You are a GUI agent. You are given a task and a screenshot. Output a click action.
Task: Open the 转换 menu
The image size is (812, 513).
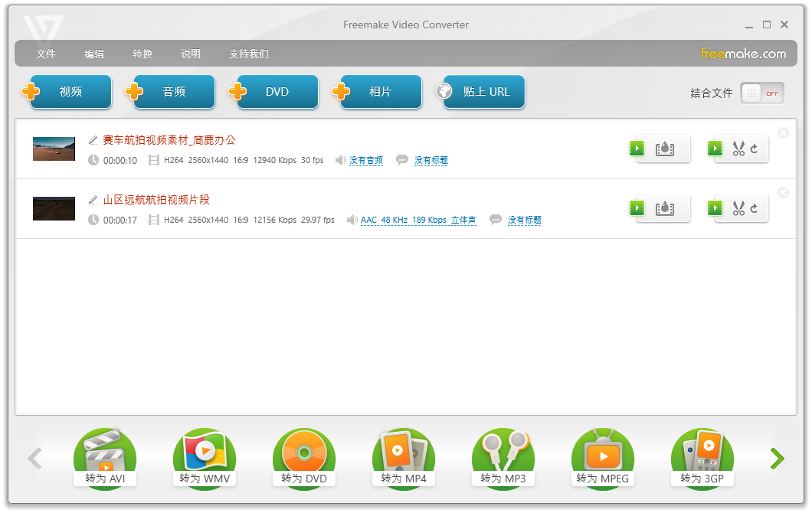(142, 54)
